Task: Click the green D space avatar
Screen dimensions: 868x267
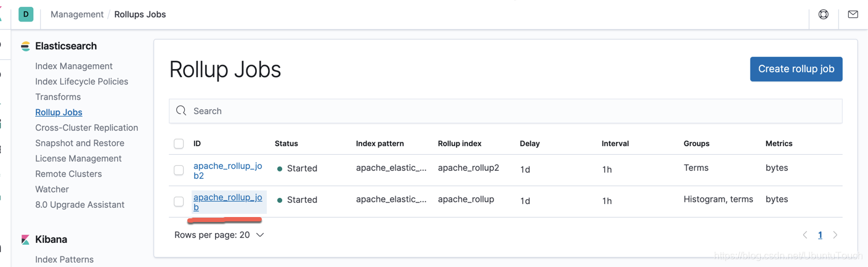Action: coord(26,14)
